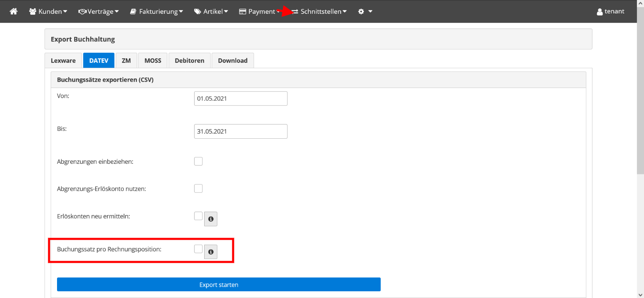Image resolution: width=644 pixels, height=298 pixels.
Task: Click the Von date input field
Action: [x=241, y=98]
